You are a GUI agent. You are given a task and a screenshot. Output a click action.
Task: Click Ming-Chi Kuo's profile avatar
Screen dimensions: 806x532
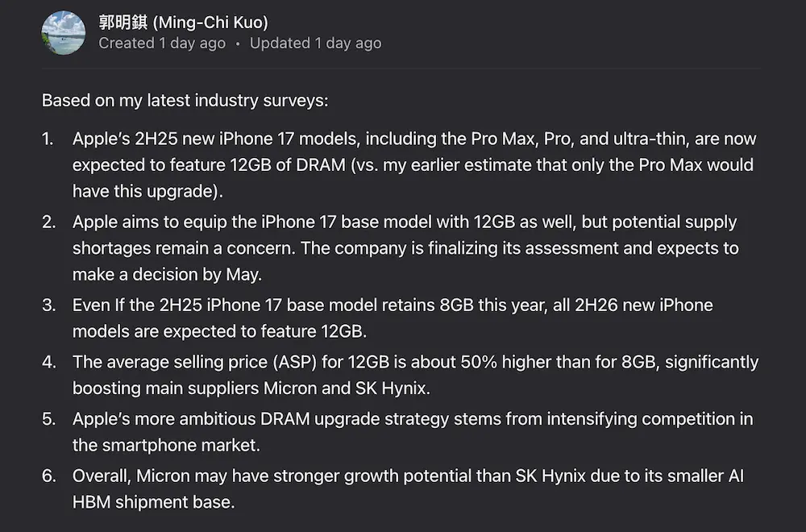pos(63,33)
